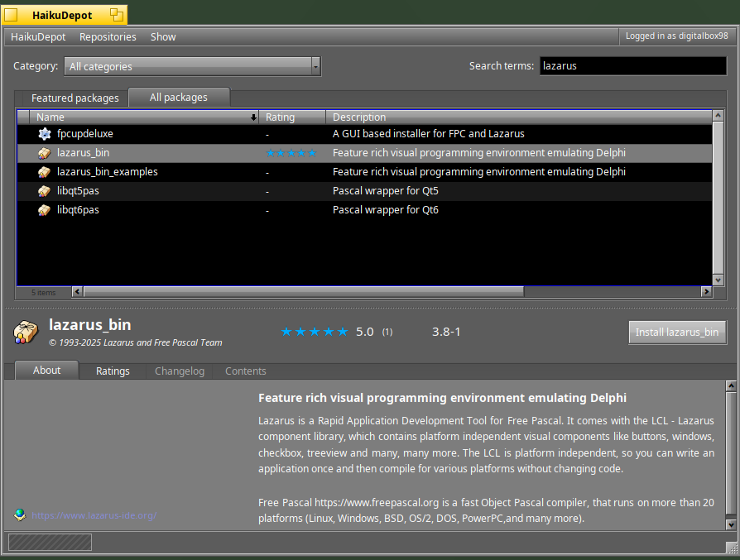Click the lazarus_bin row package icon
Image resolution: width=740 pixels, height=560 pixels.
[45, 153]
